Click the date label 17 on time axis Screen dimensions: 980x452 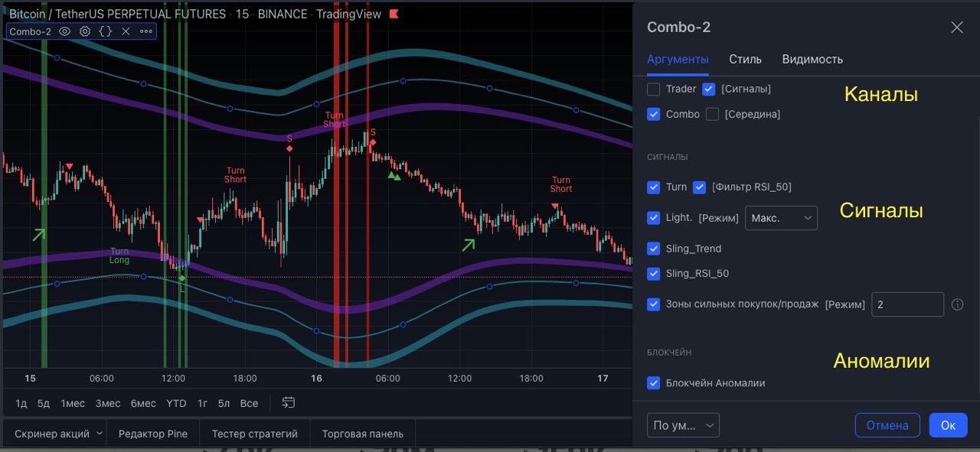[603, 379]
